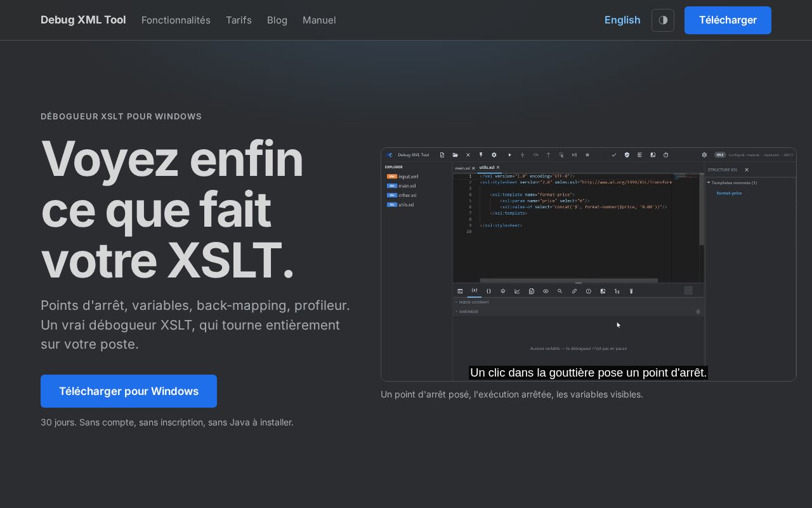Switch site language to English
Image resolution: width=812 pixels, height=508 pixels.
click(x=622, y=20)
